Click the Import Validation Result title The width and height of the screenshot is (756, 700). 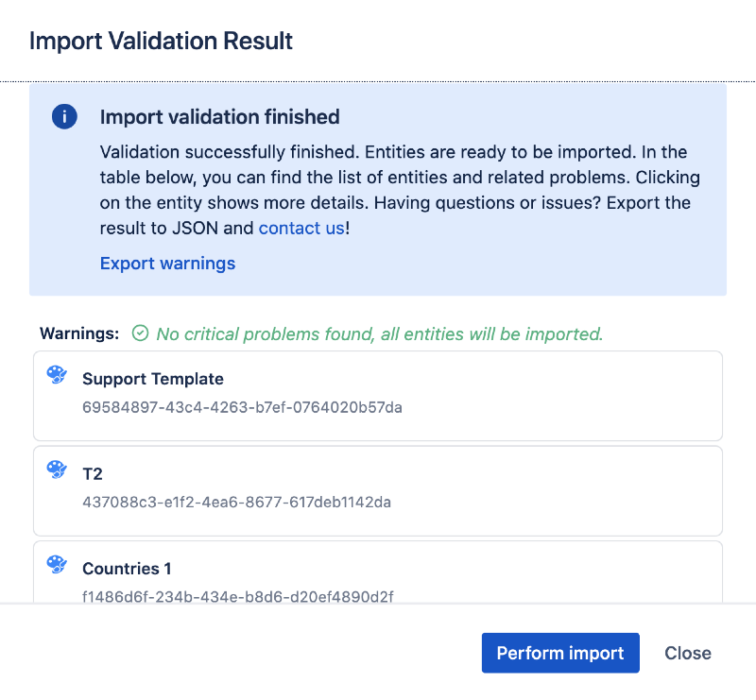coord(161,42)
